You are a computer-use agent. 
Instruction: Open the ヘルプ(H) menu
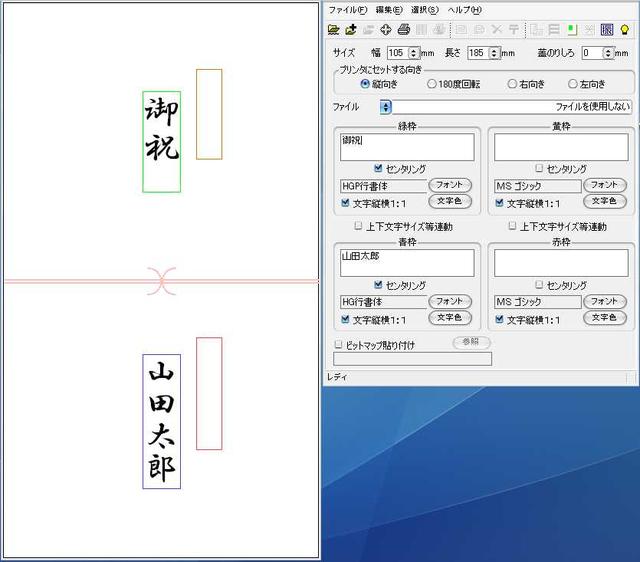click(465, 9)
